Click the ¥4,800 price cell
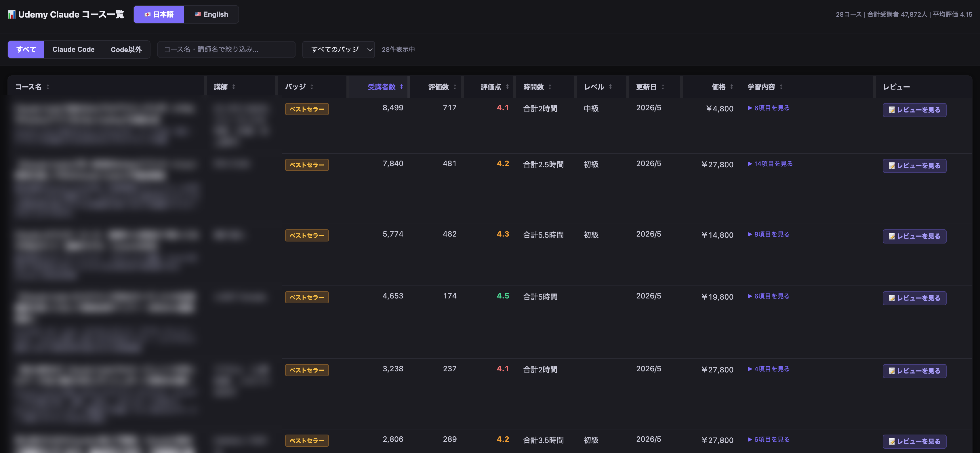This screenshot has width=980, height=453. 719,109
